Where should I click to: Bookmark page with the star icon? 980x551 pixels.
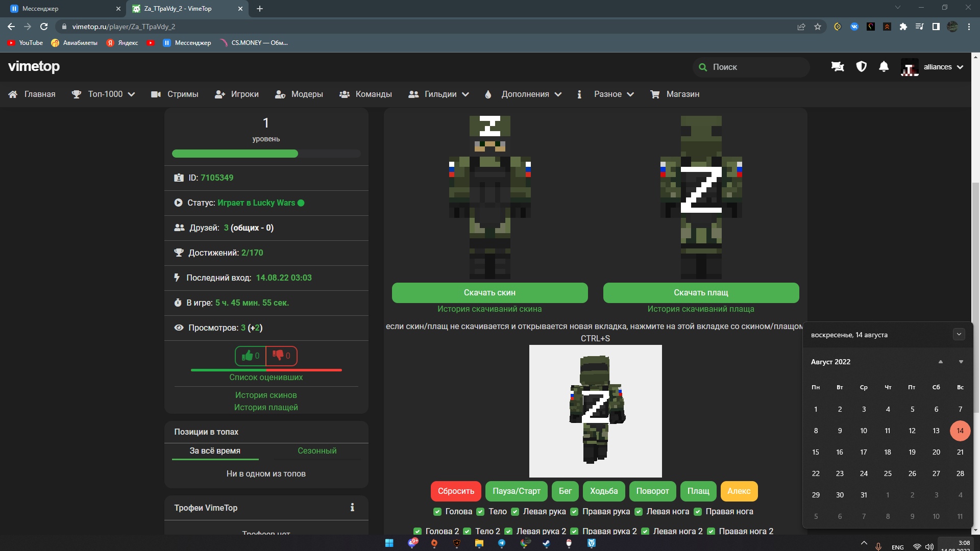coord(818,27)
